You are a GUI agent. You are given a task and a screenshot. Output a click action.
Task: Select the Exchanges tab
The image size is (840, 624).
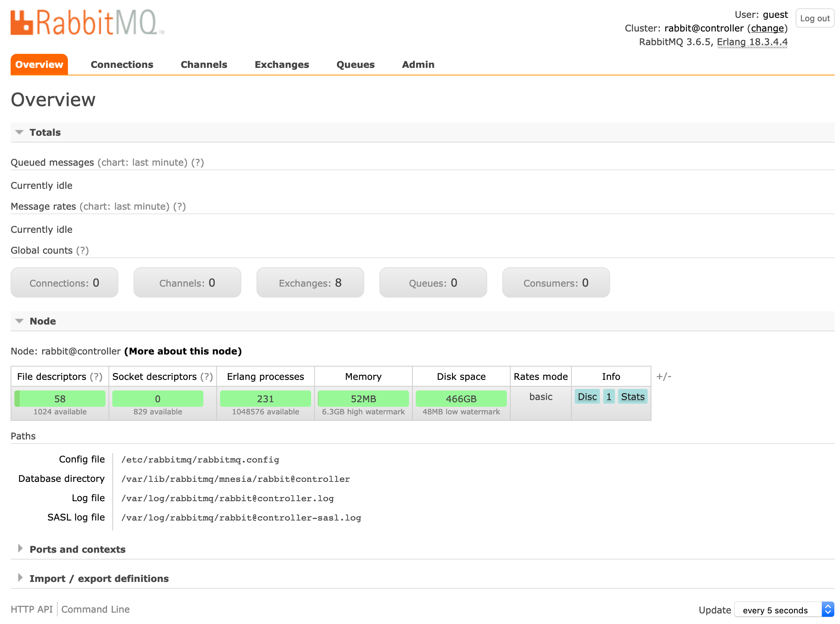[x=282, y=64]
